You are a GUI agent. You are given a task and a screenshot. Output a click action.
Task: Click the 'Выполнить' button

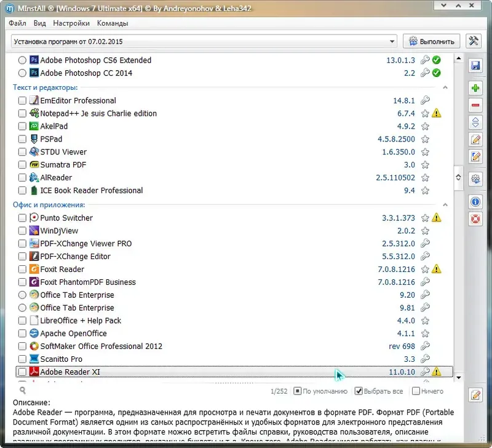click(x=432, y=41)
